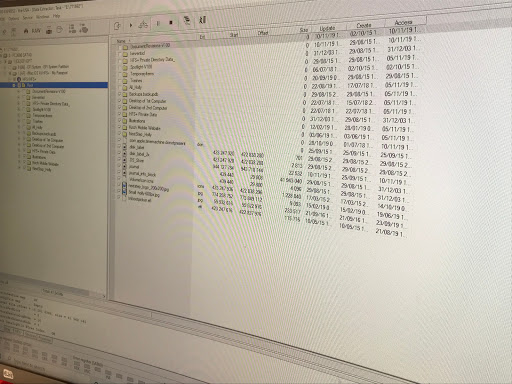Viewport: 512px width, 384px height.
Task: Click the toolbar icon just right of RAW
Action: 49,30
